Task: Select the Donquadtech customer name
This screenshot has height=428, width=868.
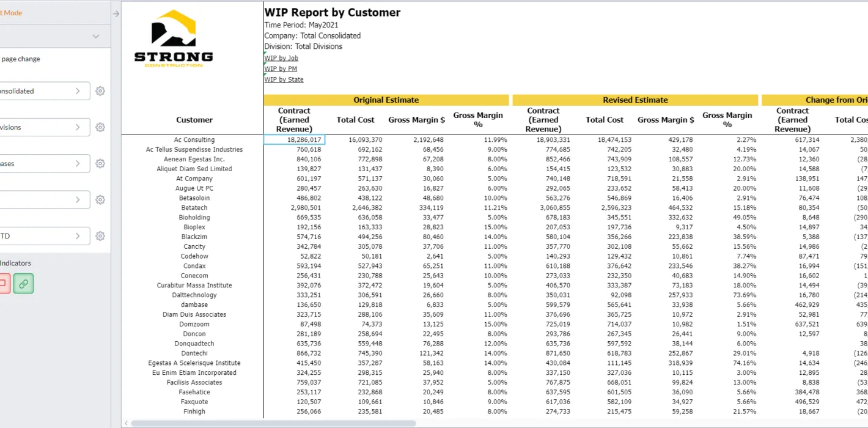Action: pyautogui.click(x=194, y=344)
